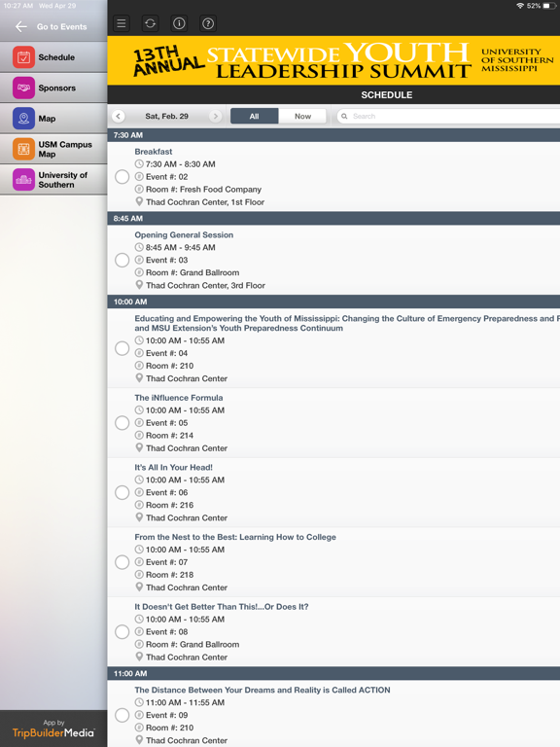
Task: Tap the clock icon for Breakfast time
Action: coord(139,163)
